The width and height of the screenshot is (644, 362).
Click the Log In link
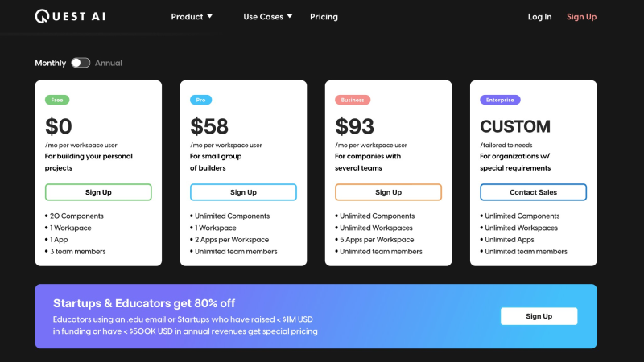(539, 16)
